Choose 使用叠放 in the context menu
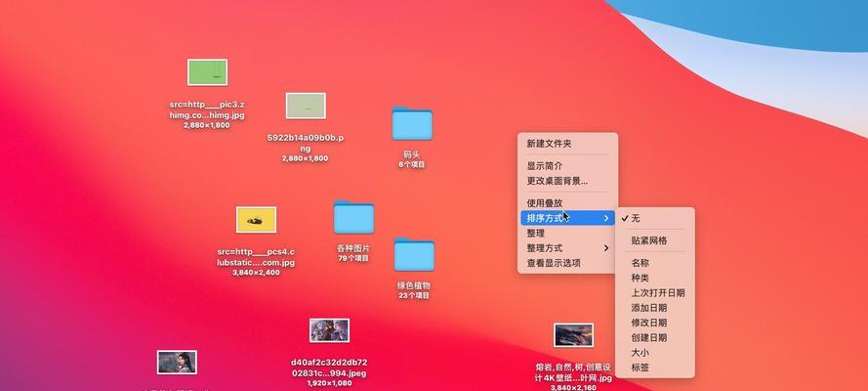 point(567,203)
